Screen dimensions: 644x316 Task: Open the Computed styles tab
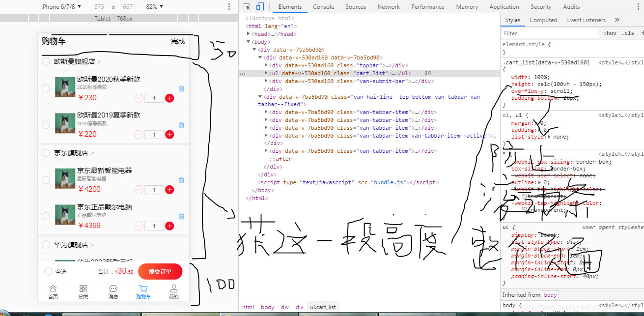point(543,20)
